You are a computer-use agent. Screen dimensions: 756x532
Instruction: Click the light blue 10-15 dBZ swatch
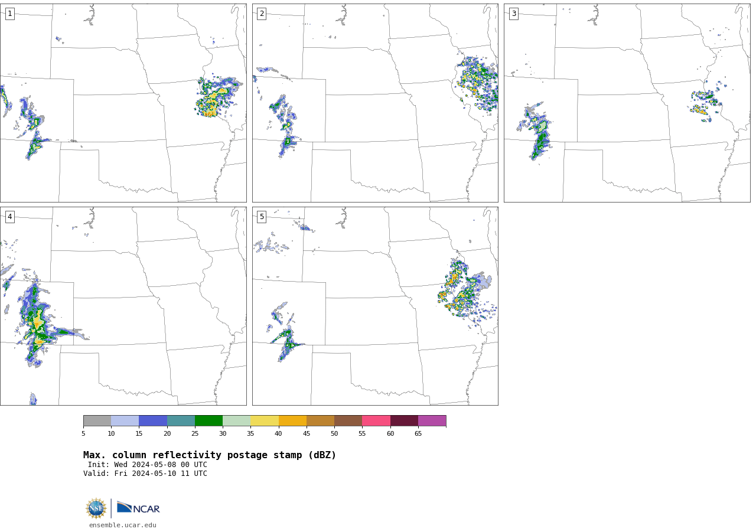pyautogui.click(x=125, y=420)
